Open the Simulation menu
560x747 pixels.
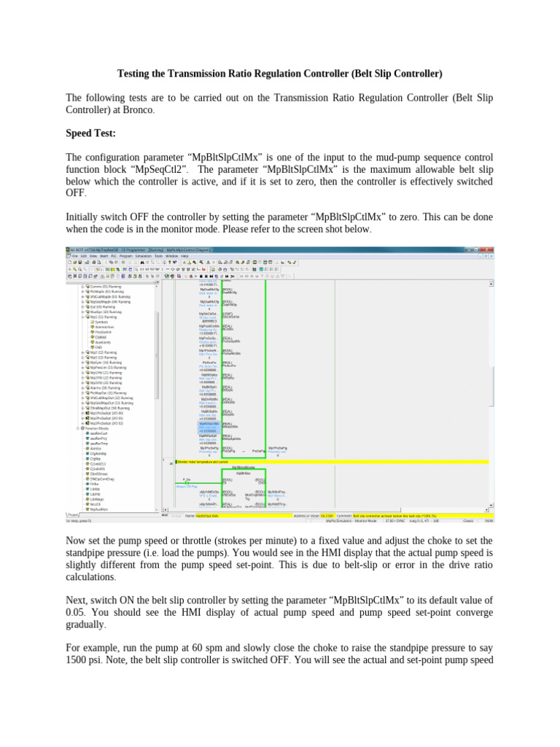click(144, 256)
